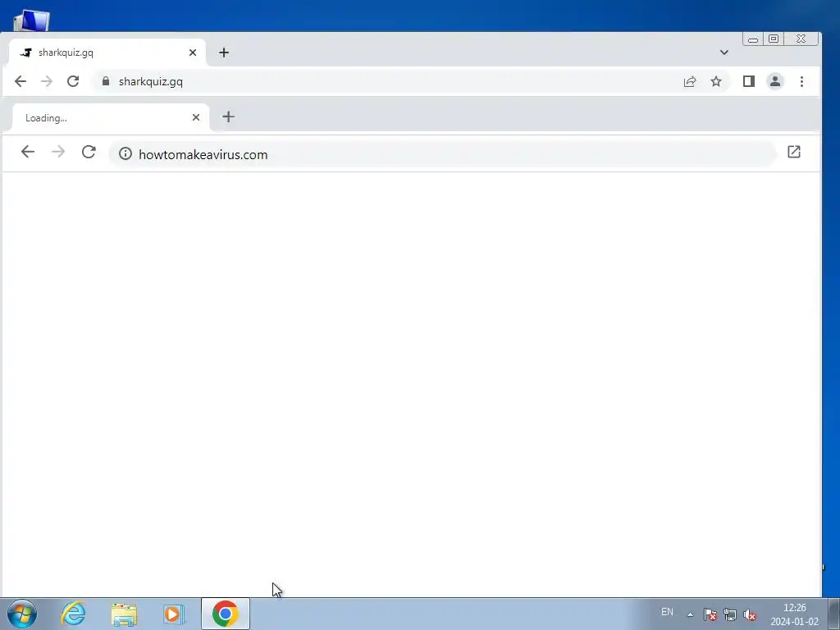The image size is (840, 630).
Task: Open the side panel icon
Action: pyautogui.click(x=748, y=81)
